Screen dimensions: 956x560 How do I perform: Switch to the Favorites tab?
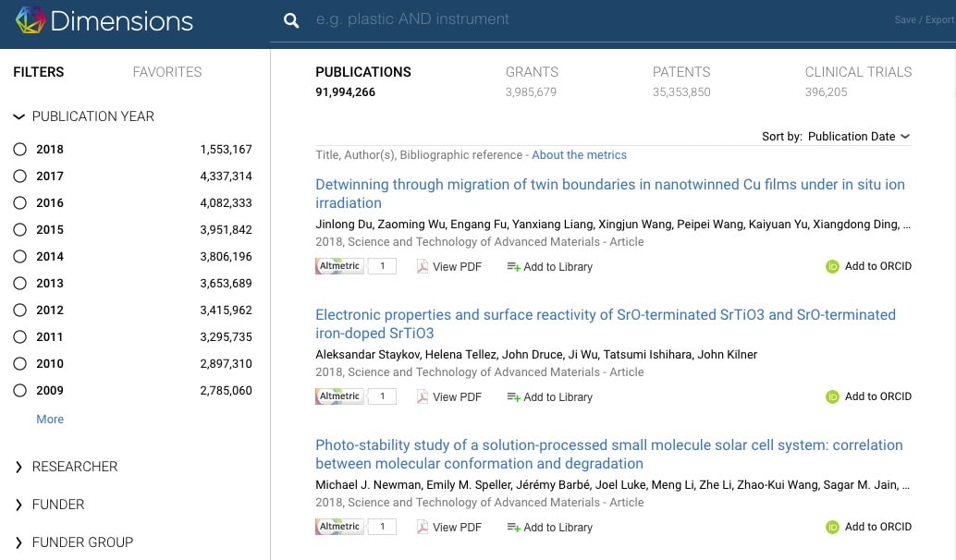tap(166, 72)
